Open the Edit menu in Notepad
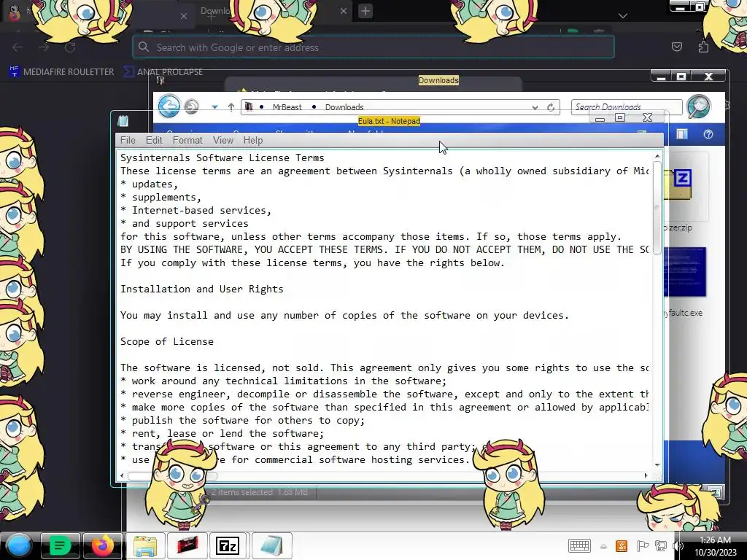 point(154,140)
